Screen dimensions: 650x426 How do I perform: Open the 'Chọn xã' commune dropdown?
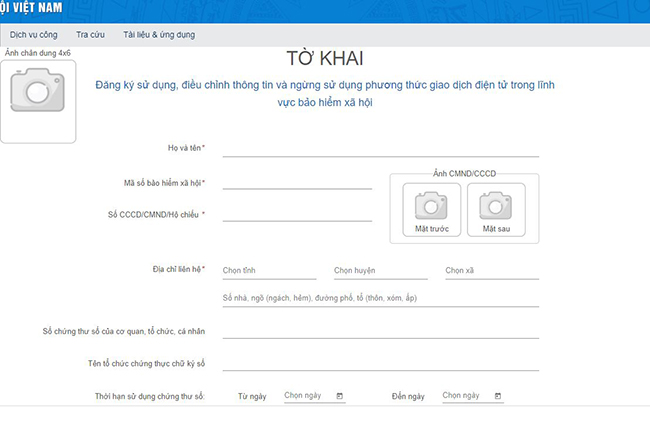491,270
